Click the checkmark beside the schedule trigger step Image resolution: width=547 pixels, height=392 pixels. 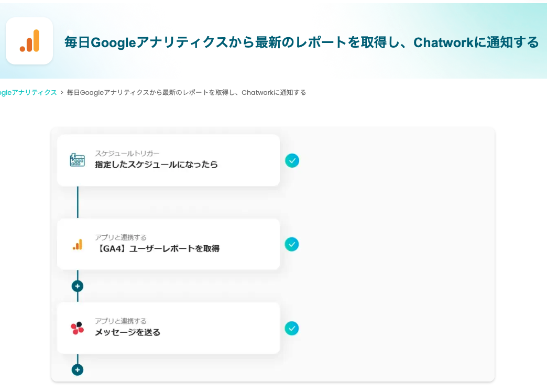292,160
